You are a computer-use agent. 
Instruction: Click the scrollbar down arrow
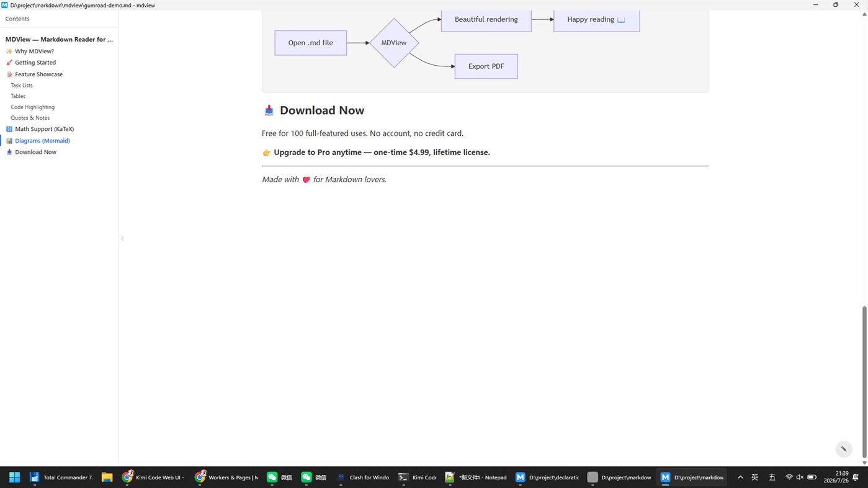click(864, 463)
